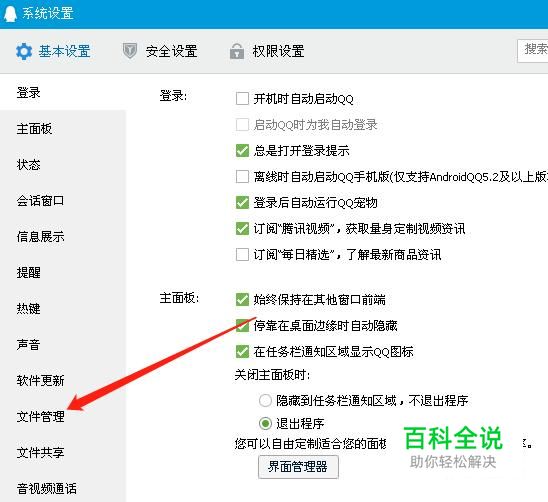Image resolution: width=548 pixels, height=502 pixels.
Task: Toggle 停靠在桌面边缘时自动隐藏 checkbox
Action: coord(242,325)
